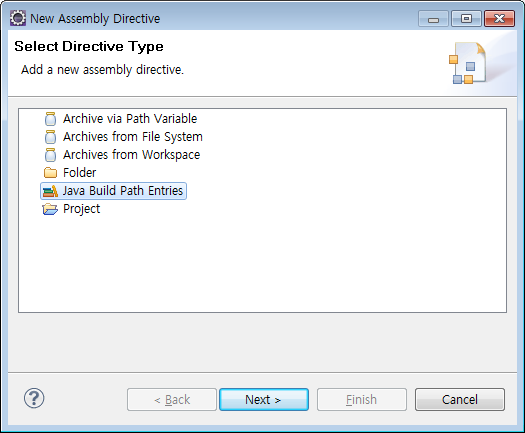Click the jar icon for Archives from Workspace
This screenshot has height=433, width=525.
point(50,155)
